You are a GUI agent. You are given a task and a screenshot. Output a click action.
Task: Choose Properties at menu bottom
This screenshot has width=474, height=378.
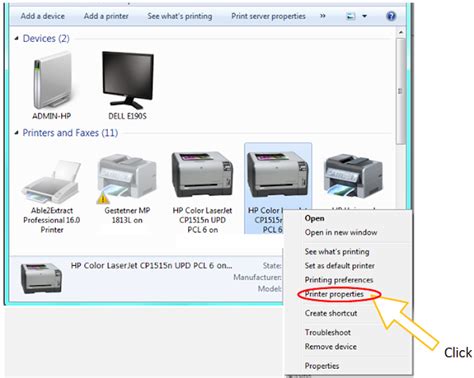click(x=322, y=366)
